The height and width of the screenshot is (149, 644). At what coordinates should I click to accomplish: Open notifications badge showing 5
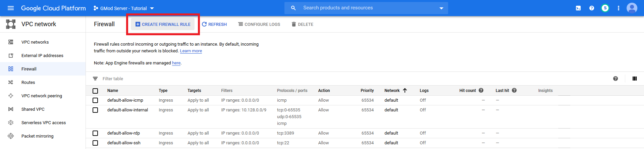(x=605, y=8)
